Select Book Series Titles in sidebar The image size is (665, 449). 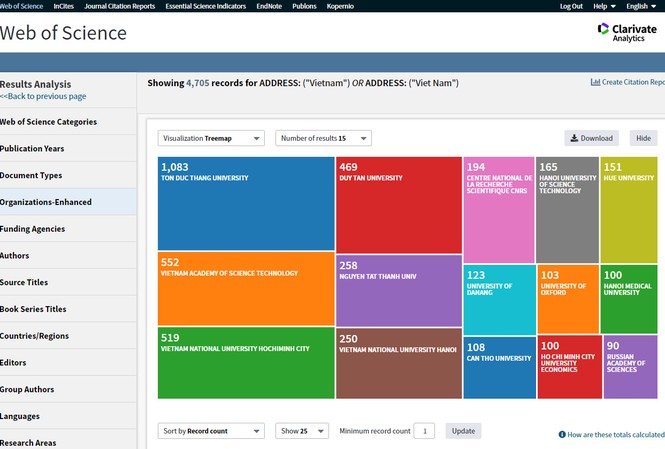pos(68,309)
